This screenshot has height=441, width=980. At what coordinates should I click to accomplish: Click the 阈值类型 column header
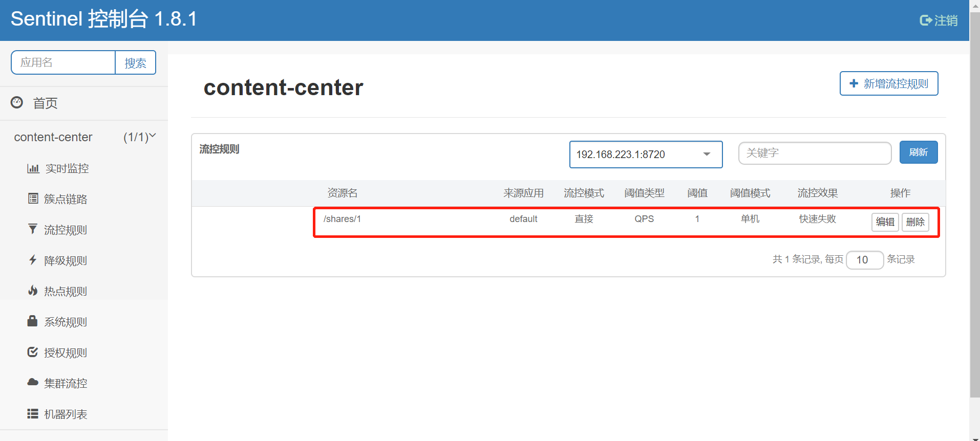click(x=644, y=193)
